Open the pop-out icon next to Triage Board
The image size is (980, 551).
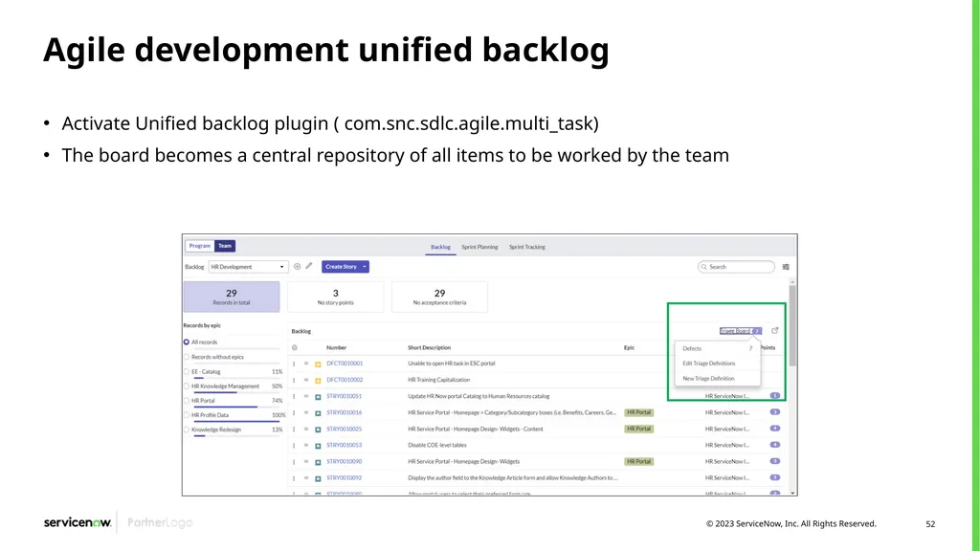pyautogui.click(x=775, y=330)
